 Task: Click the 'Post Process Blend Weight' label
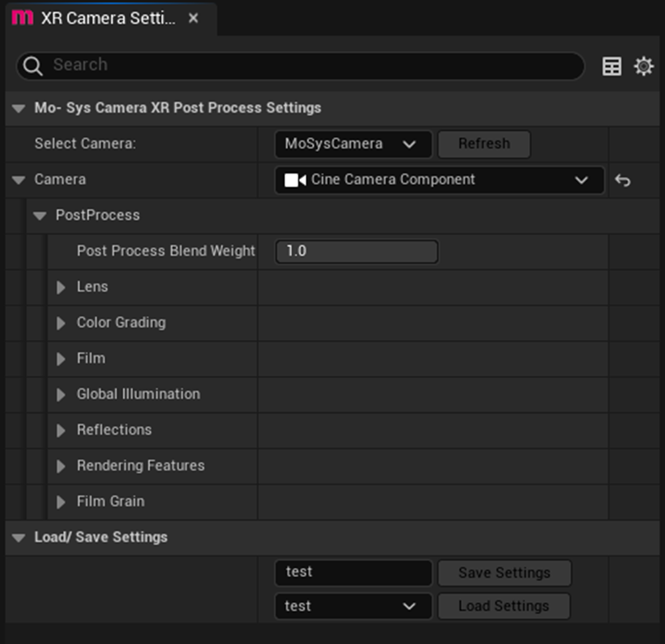tap(166, 251)
